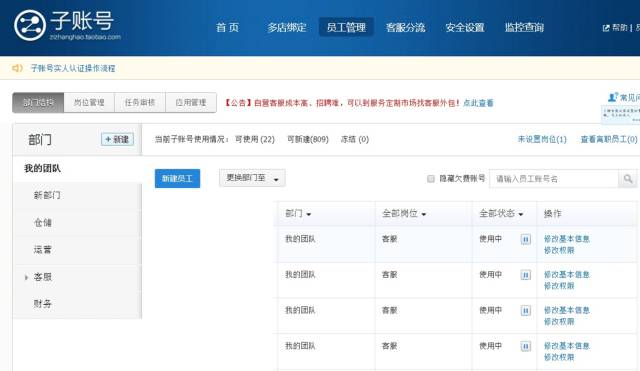Open 客服分流 in top navigation
Screen dimensions: 640x371
(x=406, y=27)
